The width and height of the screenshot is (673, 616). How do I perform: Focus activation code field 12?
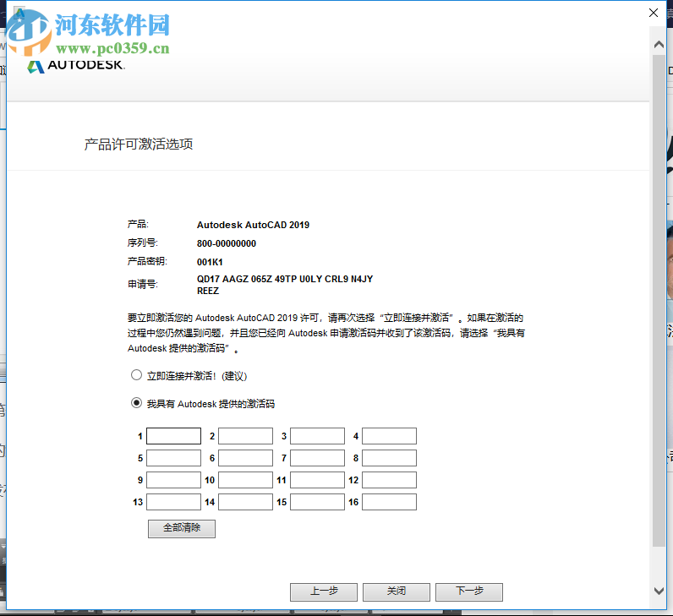tap(389, 480)
